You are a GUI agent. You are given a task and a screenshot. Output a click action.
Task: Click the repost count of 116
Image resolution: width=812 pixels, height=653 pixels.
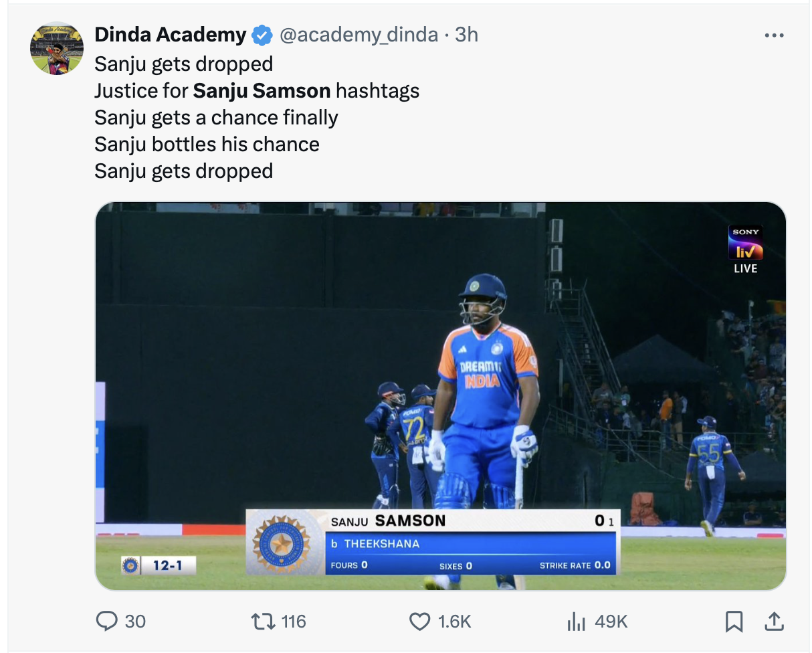[x=294, y=622]
